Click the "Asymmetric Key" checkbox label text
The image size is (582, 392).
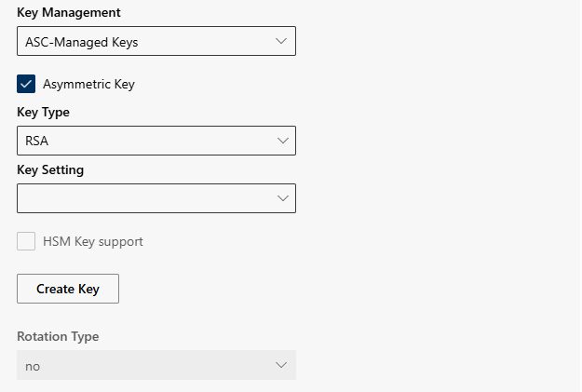(88, 84)
